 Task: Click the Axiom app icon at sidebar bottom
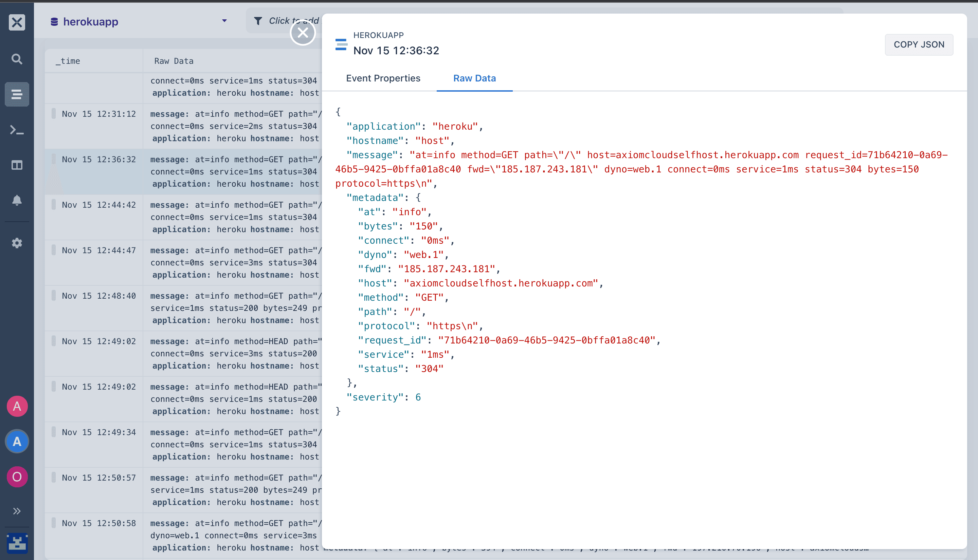(17, 543)
